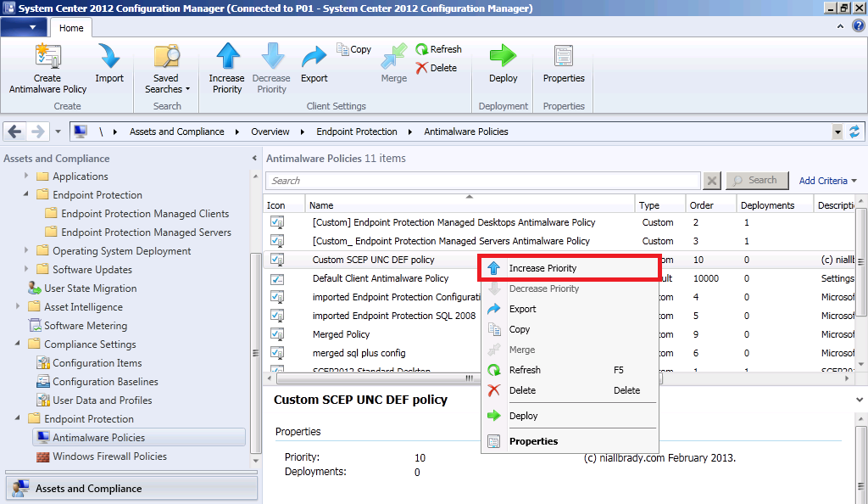Click the Search button

tap(757, 181)
